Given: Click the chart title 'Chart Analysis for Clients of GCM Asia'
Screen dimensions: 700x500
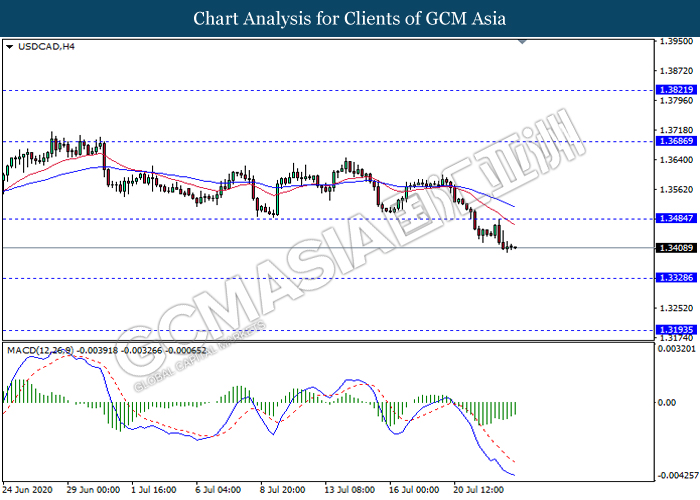Looking at the screenshot, I should pyautogui.click(x=350, y=18).
